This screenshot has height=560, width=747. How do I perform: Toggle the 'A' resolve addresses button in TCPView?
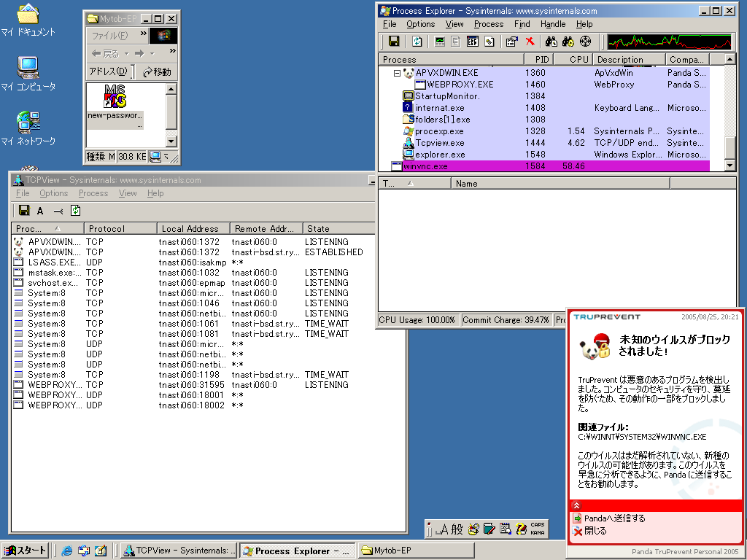[x=40, y=211]
